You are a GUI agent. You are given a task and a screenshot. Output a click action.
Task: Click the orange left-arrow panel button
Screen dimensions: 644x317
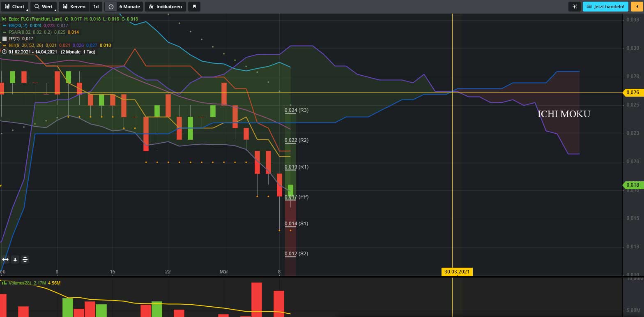[637, 7]
